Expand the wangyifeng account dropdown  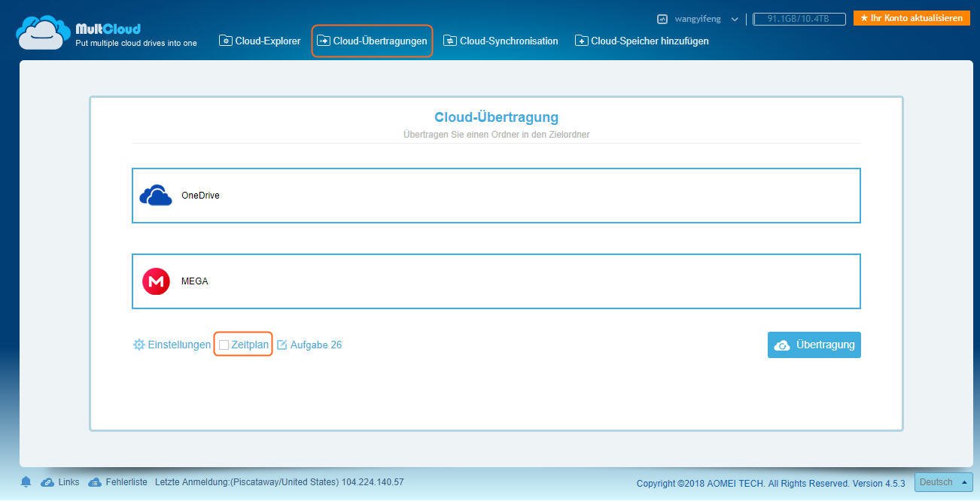pyautogui.click(x=734, y=20)
